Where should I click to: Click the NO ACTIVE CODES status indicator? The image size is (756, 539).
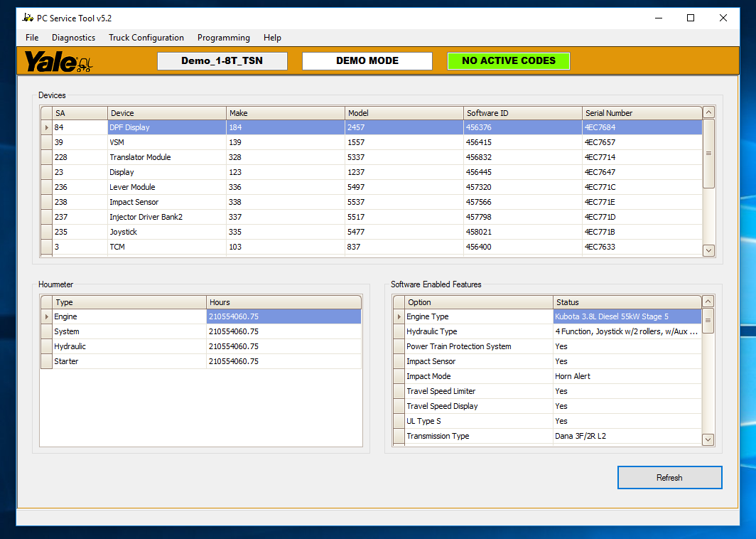tap(508, 61)
